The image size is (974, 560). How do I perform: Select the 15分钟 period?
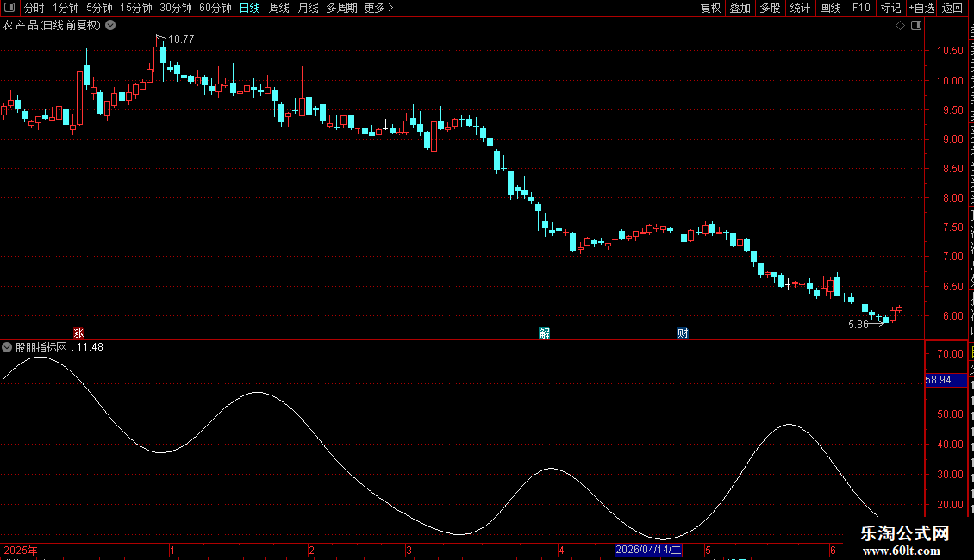136,8
